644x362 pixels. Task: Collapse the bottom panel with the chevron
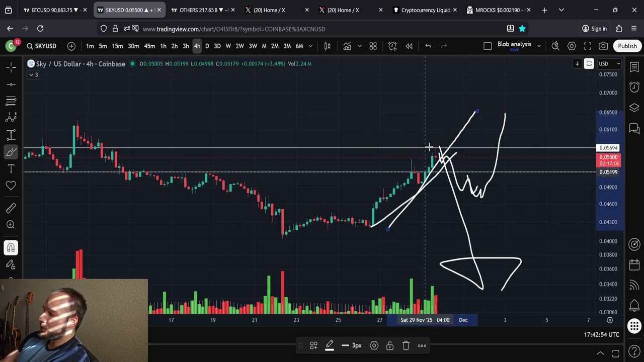coord(600,353)
